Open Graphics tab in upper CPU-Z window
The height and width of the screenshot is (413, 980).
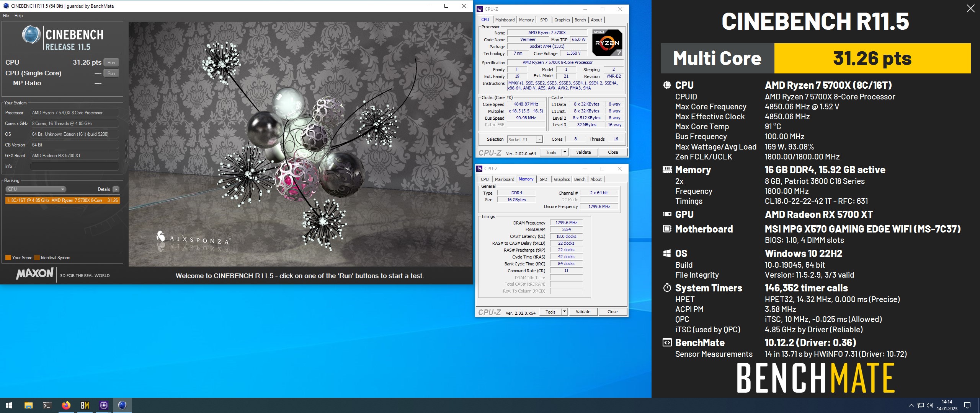(x=562, y=20)
